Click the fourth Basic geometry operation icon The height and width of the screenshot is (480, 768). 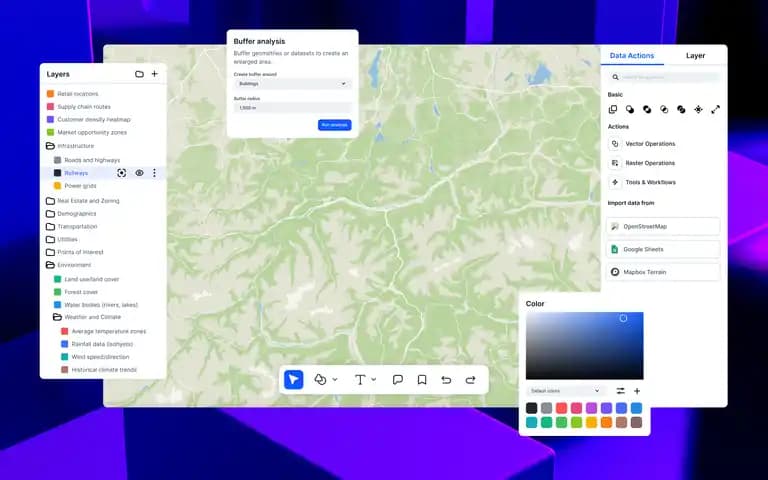click(664, 109)
